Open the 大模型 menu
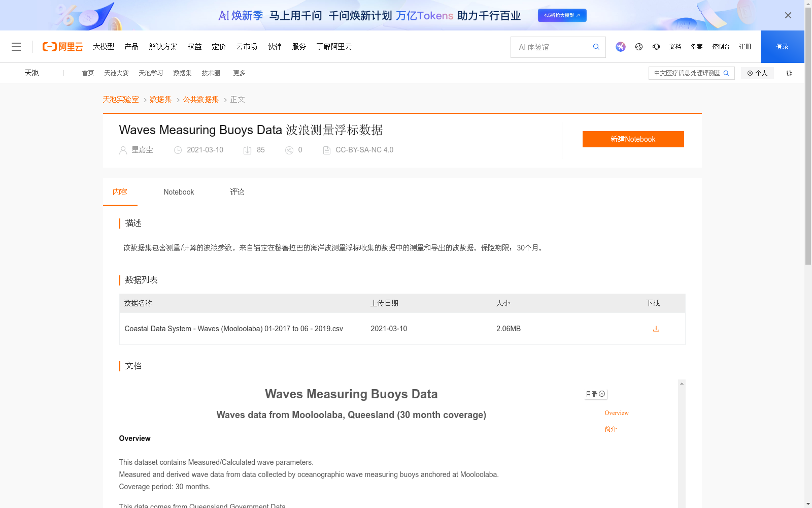The height and width of the screenshot is (508, 812). [104, 47]
